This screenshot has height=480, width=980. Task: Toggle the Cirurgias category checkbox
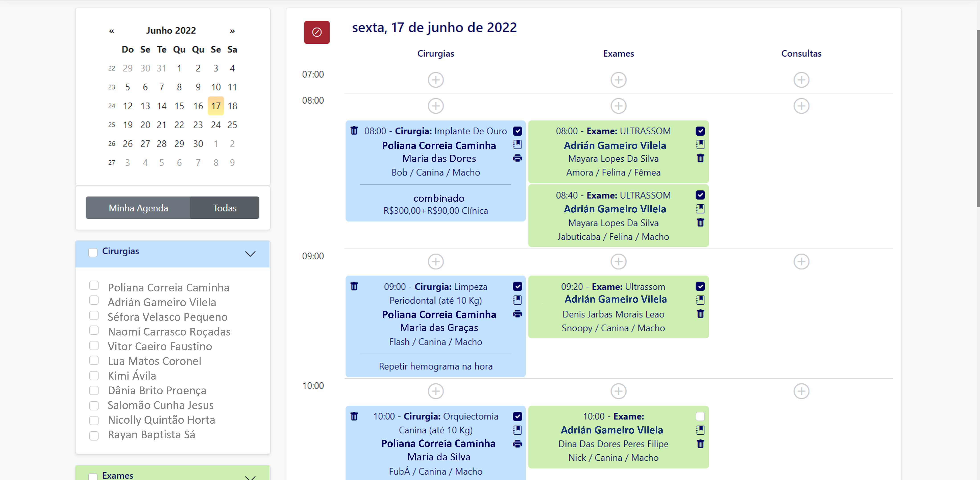93,252
